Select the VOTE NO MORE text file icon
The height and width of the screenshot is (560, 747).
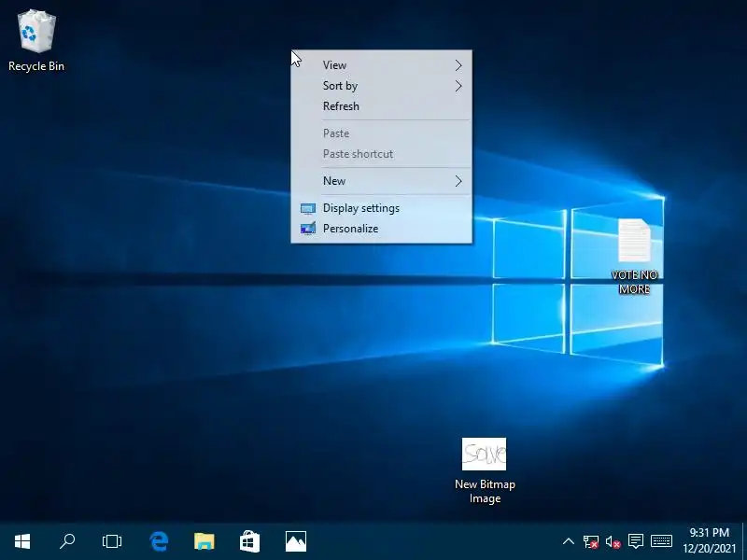[x=635, y=257]
